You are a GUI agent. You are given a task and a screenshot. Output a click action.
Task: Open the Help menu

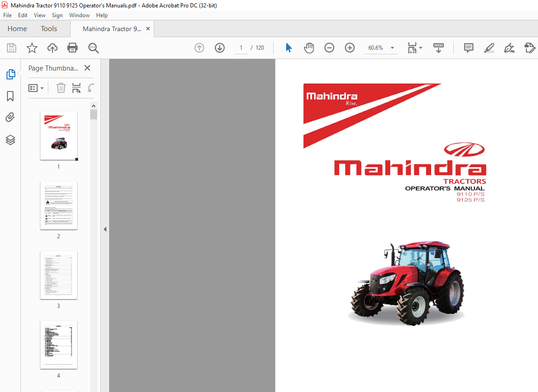[x=102, y=15]
